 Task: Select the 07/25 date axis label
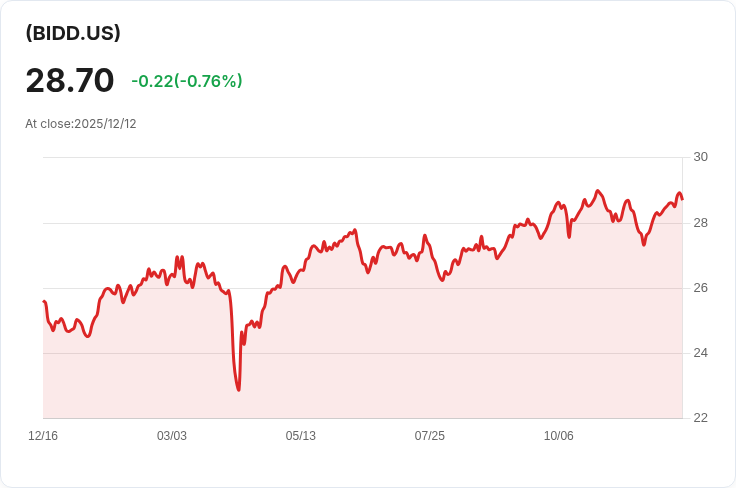click(430, 436)
